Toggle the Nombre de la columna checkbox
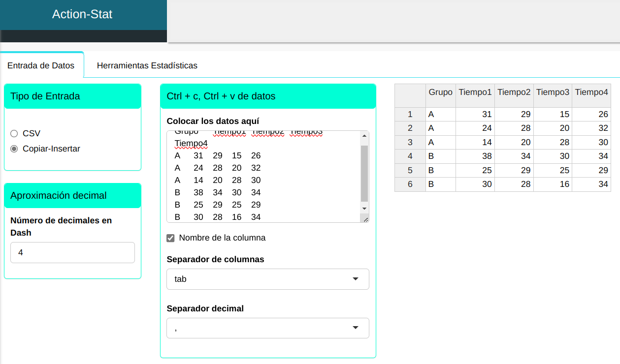This screenshot has height=364, width=620. [x=171, y=238]
